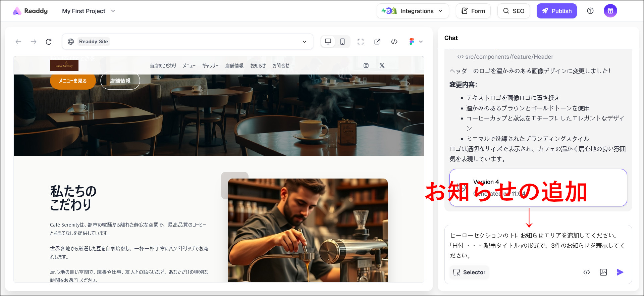The image size is (644, 296).
Task: Publish the site
Action: (x=556, y=11)
